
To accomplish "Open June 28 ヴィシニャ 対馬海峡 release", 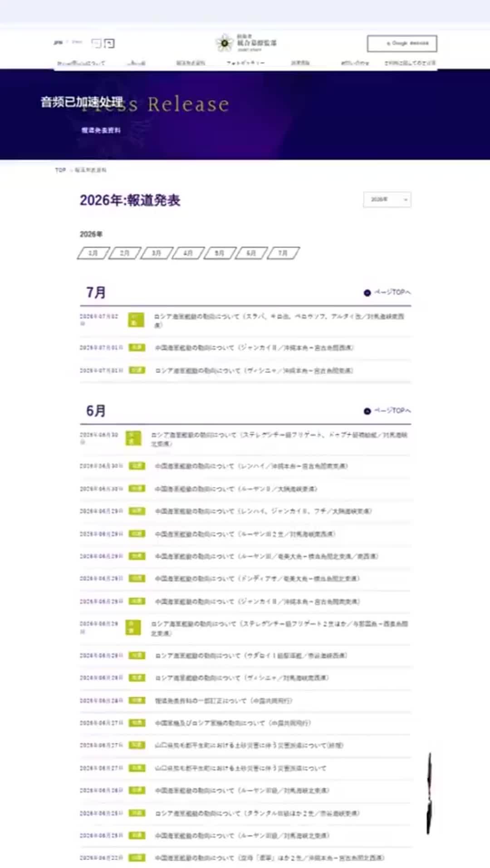I will (x=242, y=678).
